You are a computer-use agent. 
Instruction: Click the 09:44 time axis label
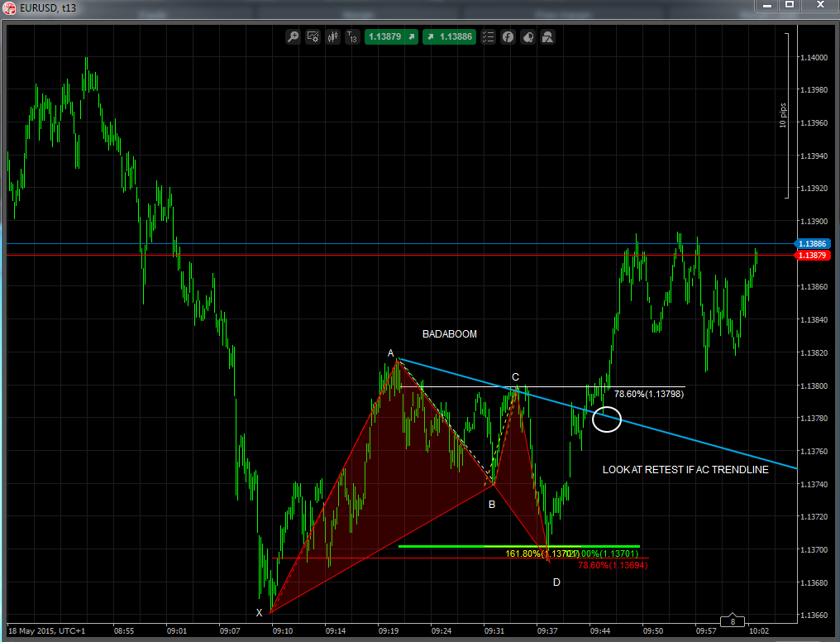click(600, 630)
